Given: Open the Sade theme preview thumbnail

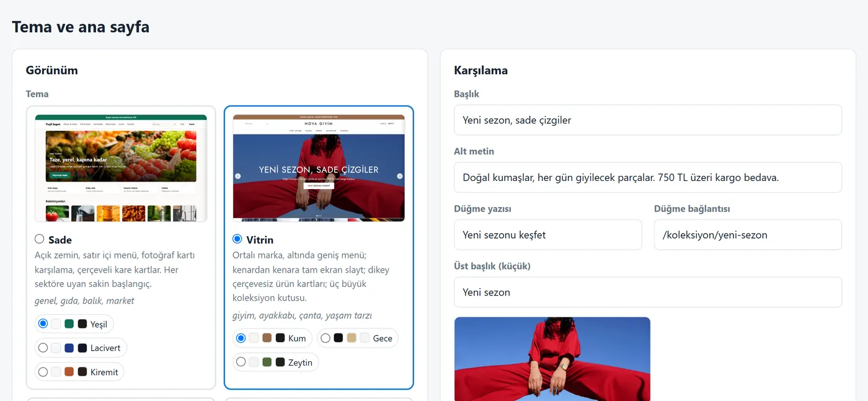Looking at the screenshot, I should pyautogui.click(x=121, y=168).
